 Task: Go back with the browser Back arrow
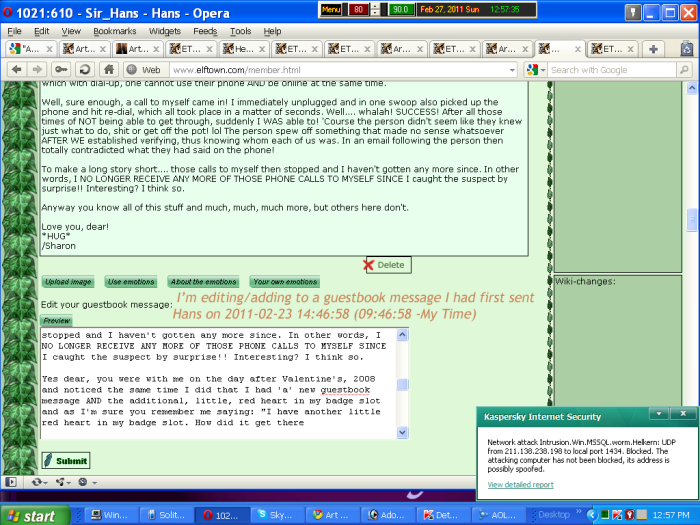click(17, 70)
